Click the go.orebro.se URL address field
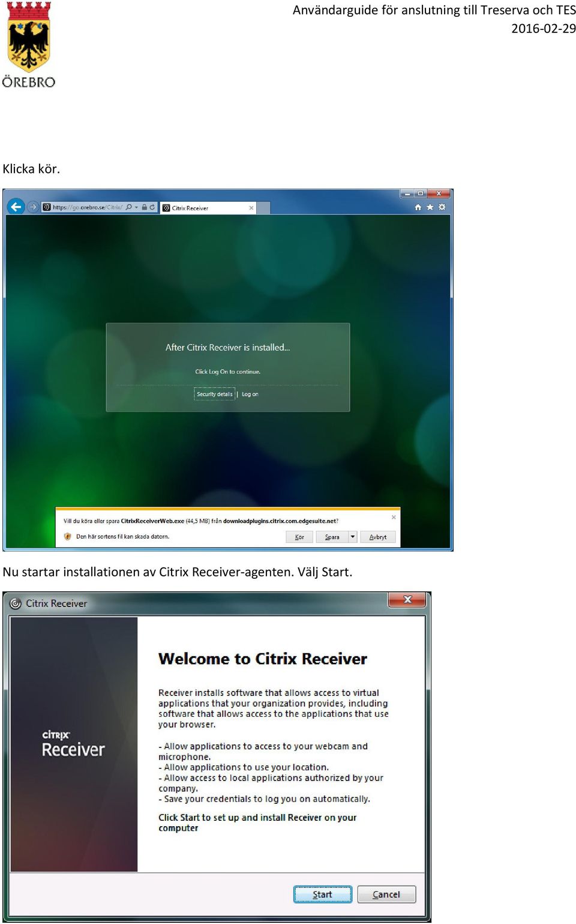 tap(87, 207)
